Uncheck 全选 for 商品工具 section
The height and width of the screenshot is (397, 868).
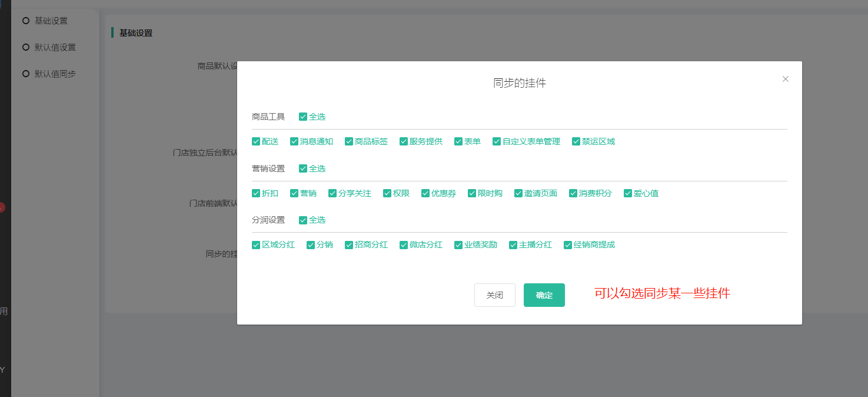[303, 117]
